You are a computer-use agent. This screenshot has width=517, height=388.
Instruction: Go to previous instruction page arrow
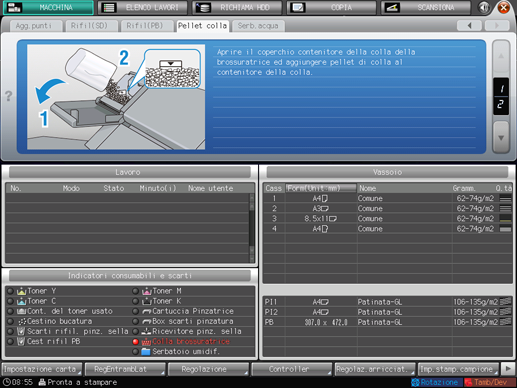tap(501, 57)
